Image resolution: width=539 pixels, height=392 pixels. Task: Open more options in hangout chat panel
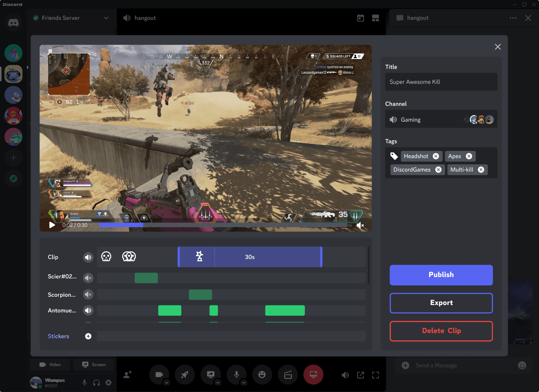point(513,18)
